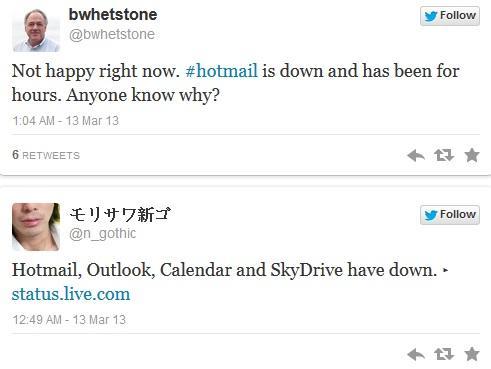View the 6 retweets list

(46, 155)
